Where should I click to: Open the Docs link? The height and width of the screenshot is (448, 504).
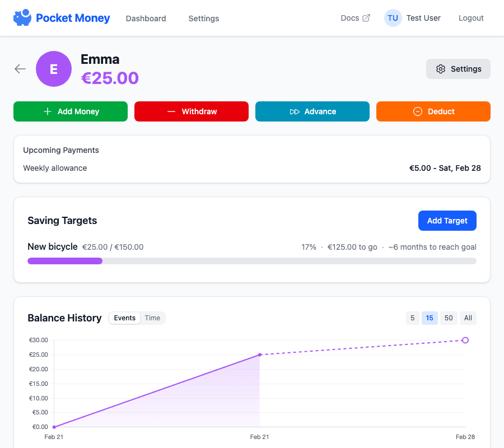tap(356, 18)
